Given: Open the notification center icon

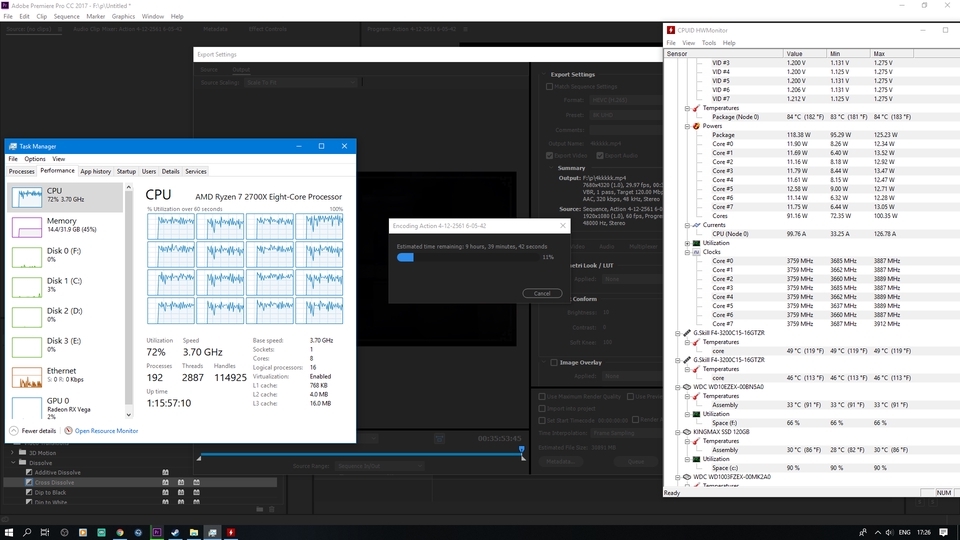Looking at the screenshot, I should 943,532.
